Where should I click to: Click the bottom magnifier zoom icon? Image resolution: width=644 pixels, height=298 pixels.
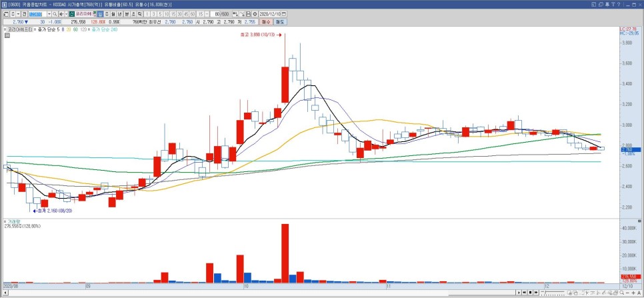click(x=621, y=292)
